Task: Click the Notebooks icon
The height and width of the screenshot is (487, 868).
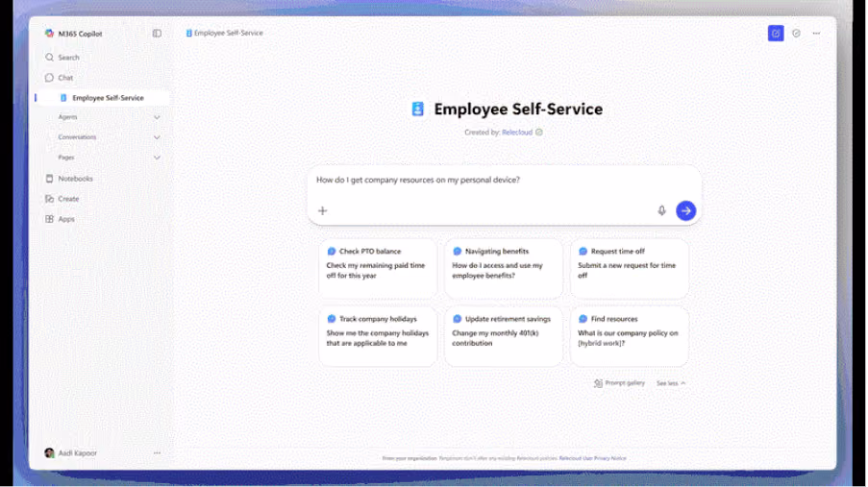Action: point(49,179)
